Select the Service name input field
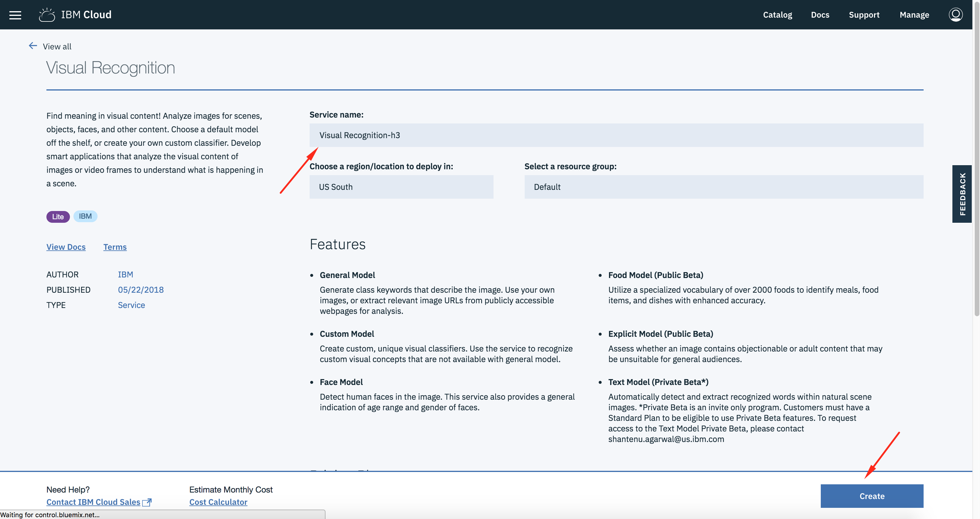 pyautogui.click(x=616, y=135)
